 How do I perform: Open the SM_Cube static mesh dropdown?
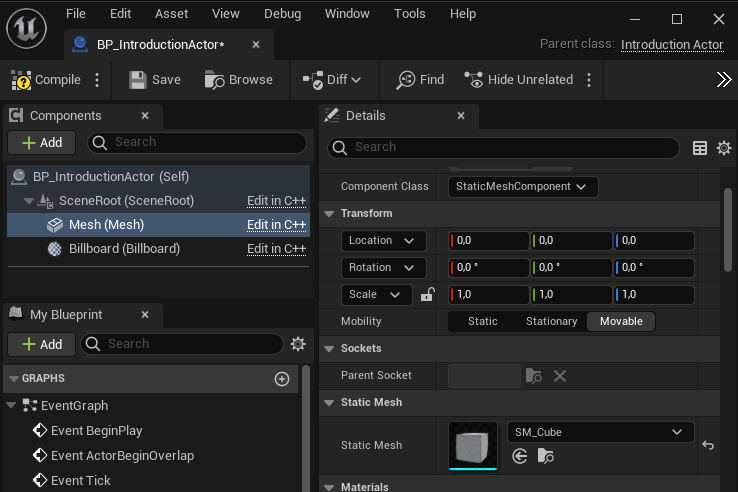(x=600, y=432)
